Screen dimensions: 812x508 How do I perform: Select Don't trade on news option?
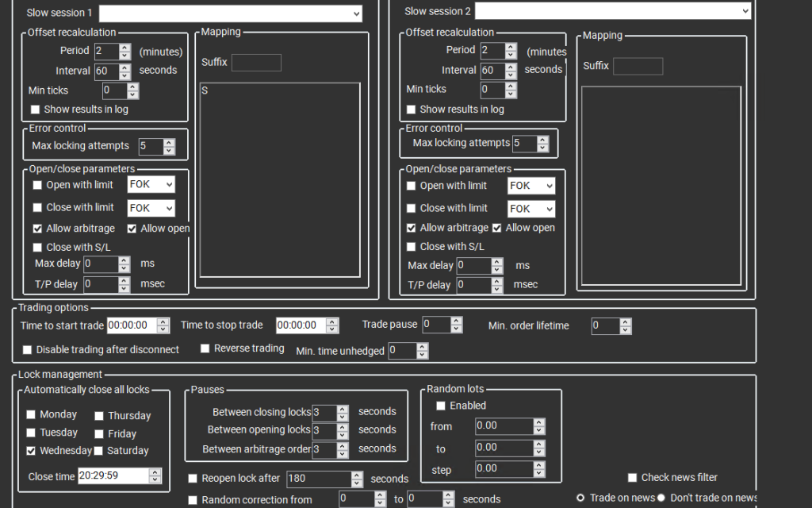(x=661, y=497)
